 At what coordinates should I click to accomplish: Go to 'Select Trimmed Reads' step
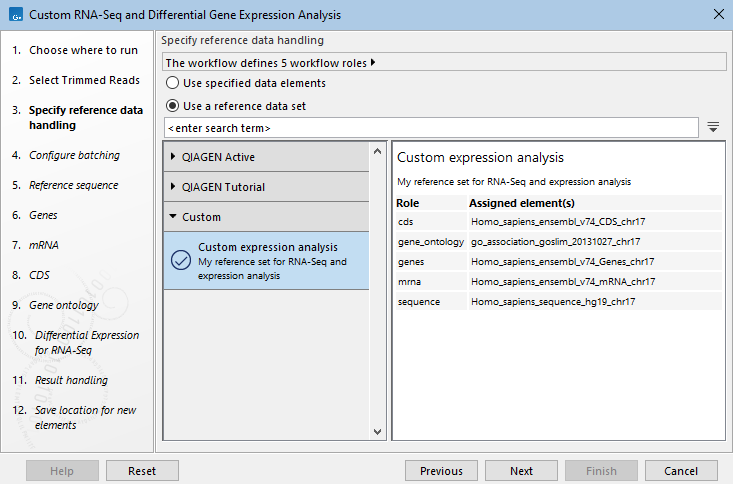84,80
